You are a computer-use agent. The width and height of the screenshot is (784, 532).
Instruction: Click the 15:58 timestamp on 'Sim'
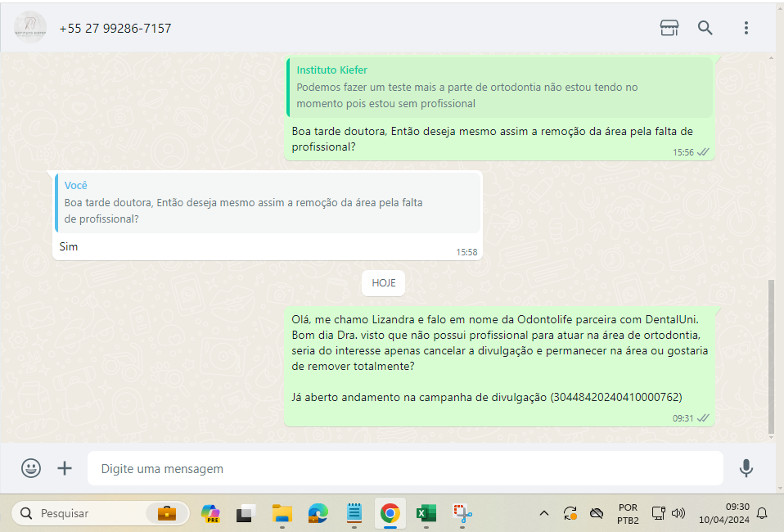click(466, 253)
